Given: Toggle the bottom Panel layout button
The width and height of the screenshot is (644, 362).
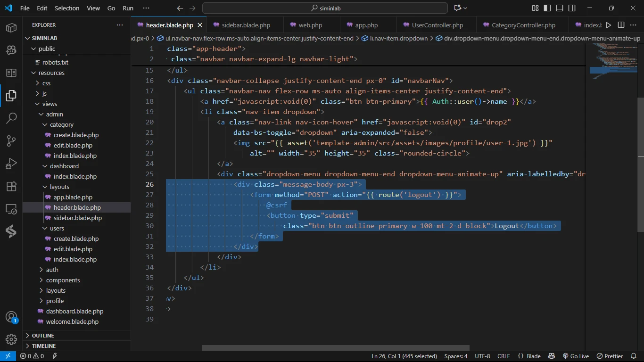Looking at the screenshot, I should click(560, 8).
